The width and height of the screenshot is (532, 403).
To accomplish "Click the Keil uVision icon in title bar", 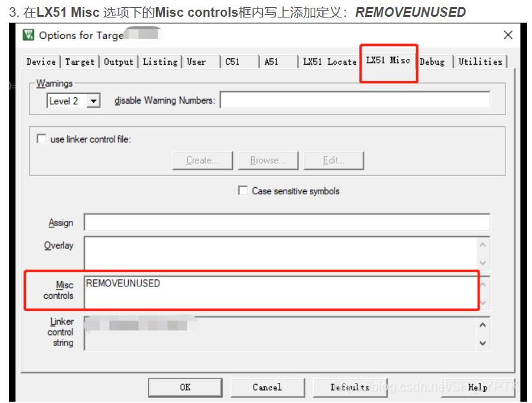I will point(28,34).
